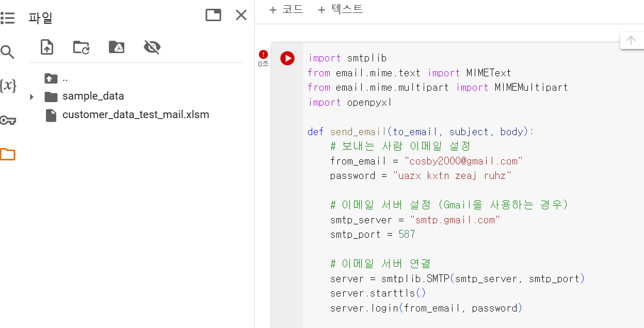This screenshot has width=644, height=328.
Task: Click the 'import openpyxl' line
Action: point(350,102)
